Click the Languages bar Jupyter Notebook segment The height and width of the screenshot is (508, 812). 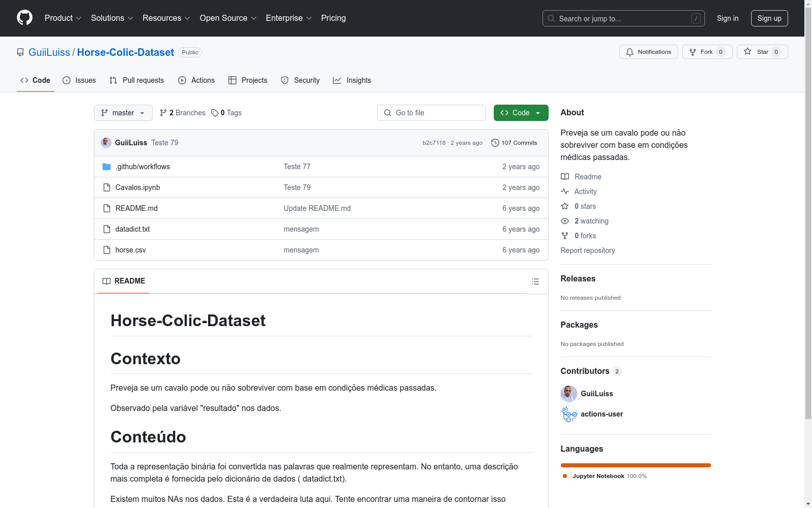[x=636, y=465]
